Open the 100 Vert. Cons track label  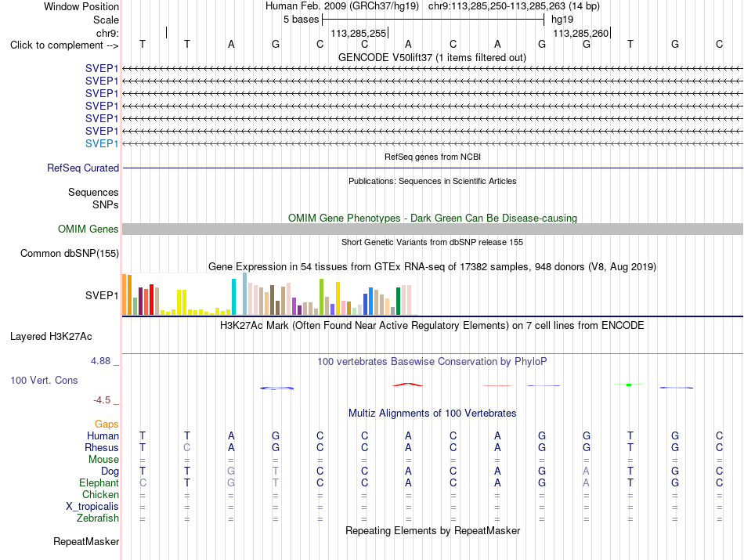coord(44,380)
